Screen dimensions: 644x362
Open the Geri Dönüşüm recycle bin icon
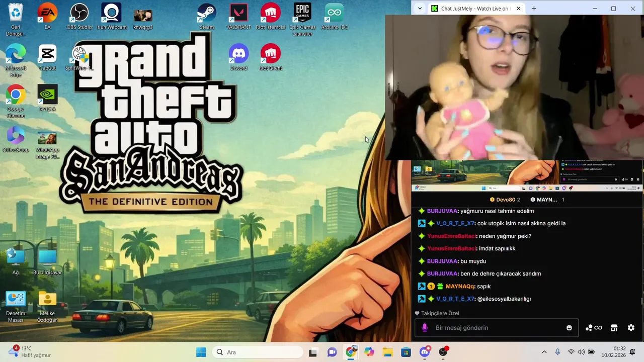coord(16,19)
